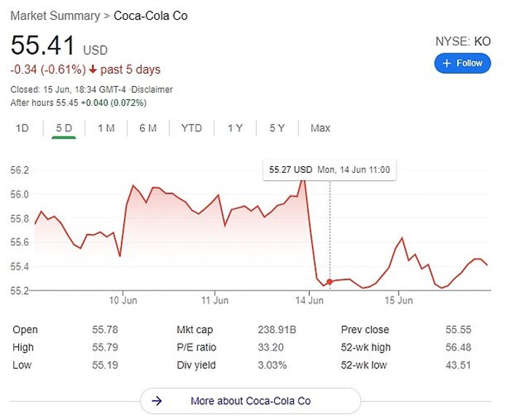Click the Market Summary breadcrumb
The height and width of the screenshot is (420, 525).
click(55, 15)
